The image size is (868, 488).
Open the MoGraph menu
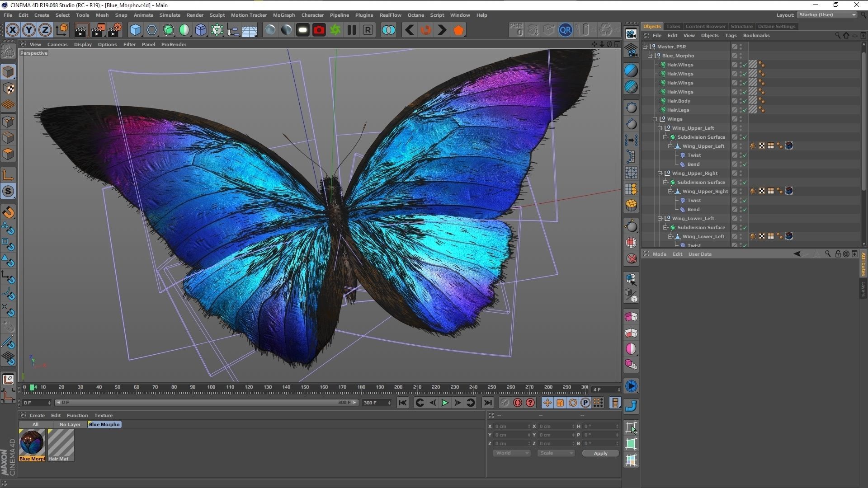click(x=283, y=15)
